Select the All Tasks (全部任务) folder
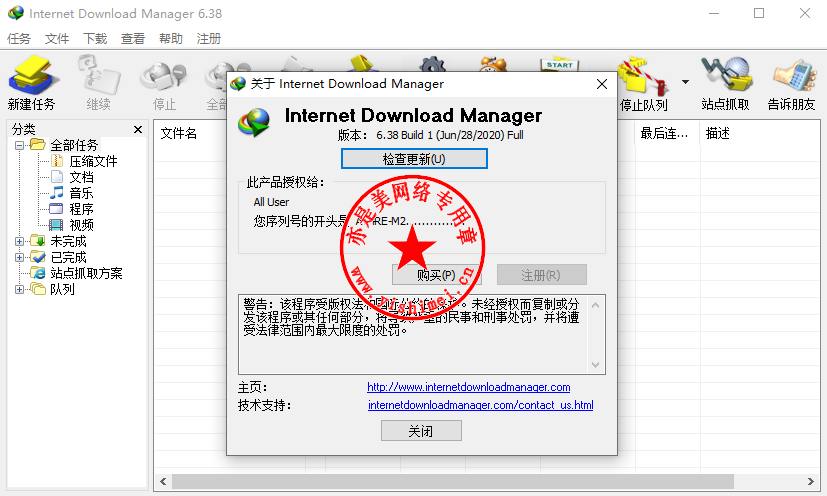Screen dimensions: 827x496 pos(74,145)
